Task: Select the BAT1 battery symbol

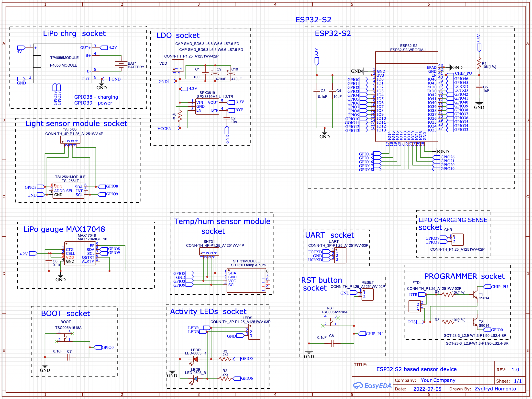Action: (121, 64)
